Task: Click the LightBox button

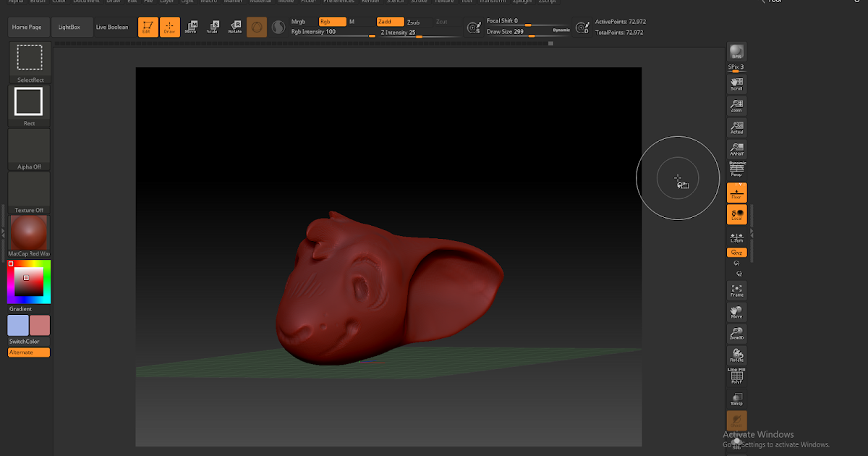Action: (72, 26)
